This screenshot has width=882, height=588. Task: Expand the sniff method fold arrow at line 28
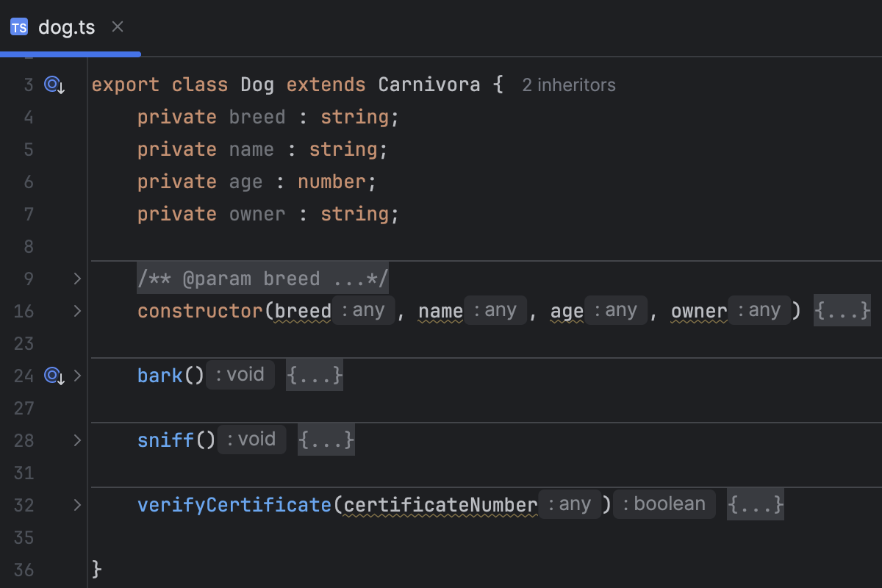click(76, 440)
